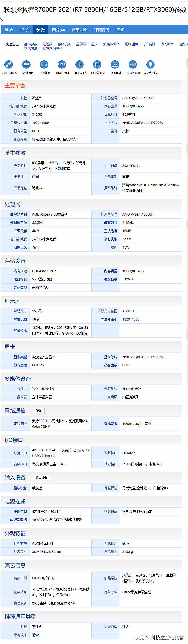The width and height of the screenshot is (188, 644).
Task: Click the 屏幕技术 label link
Action: point(20,330)
